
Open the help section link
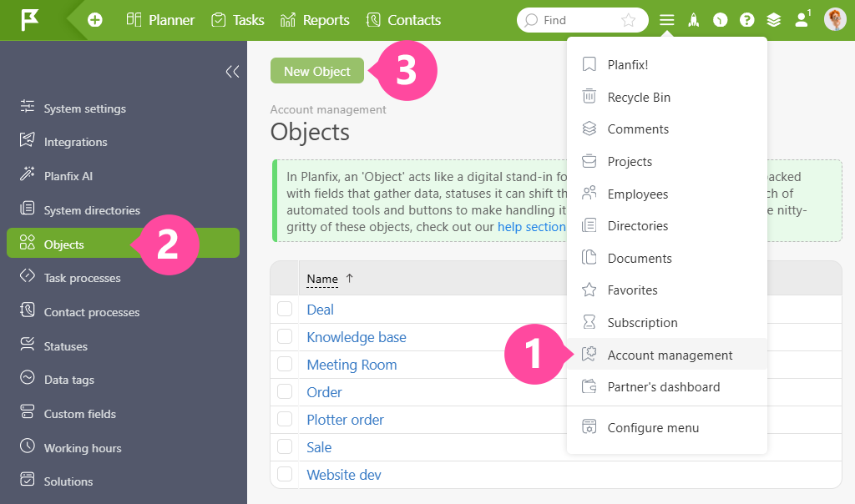[x=532, y=227]
